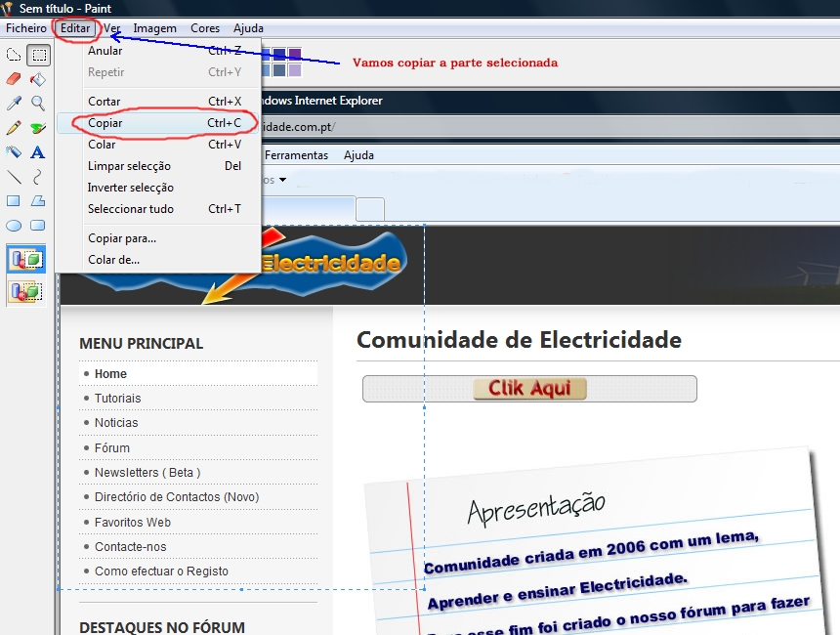Open the Cores menu
This screenshot has width=840, height=635.
(x=205, y=28)
